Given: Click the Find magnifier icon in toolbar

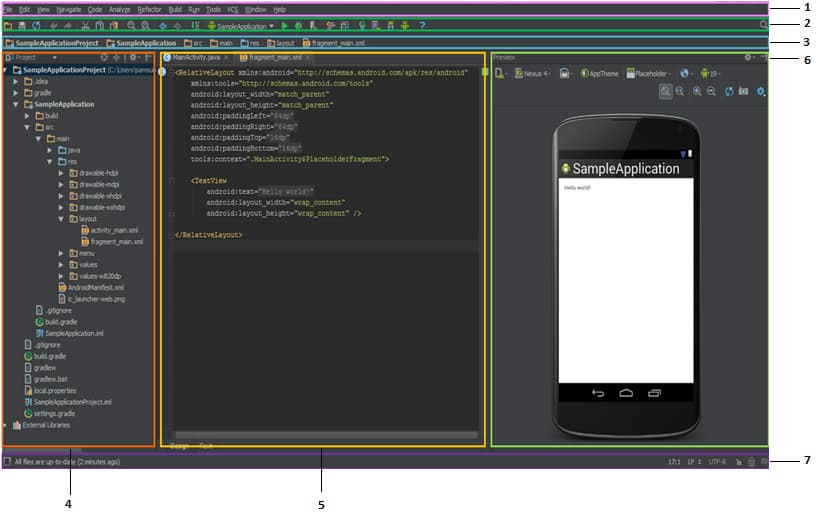Looking at the screenshot, I should tap(131, 25).
